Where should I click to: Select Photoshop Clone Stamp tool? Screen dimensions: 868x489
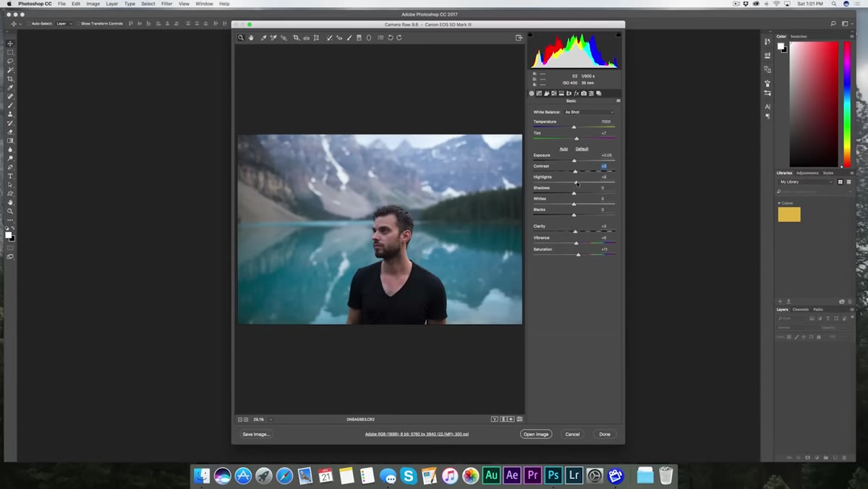(x=10, y=114)
